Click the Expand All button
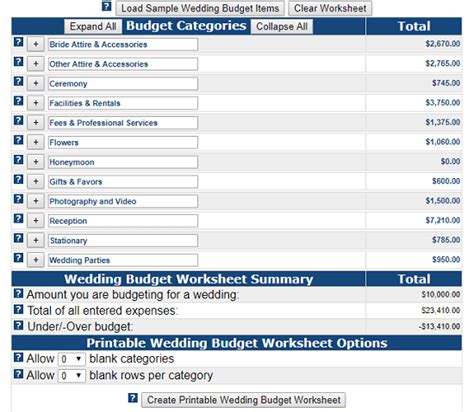474x412 pixels. click(93, 27)
